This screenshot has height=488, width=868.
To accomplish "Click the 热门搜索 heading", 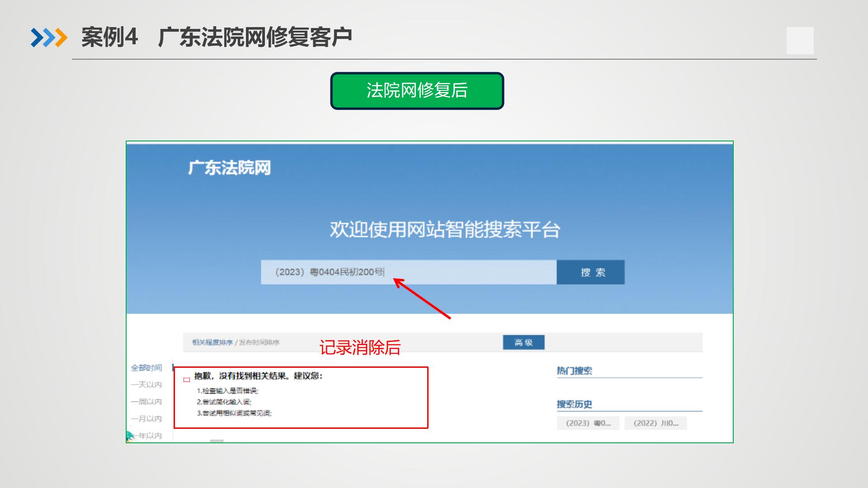I will (574, 371).
